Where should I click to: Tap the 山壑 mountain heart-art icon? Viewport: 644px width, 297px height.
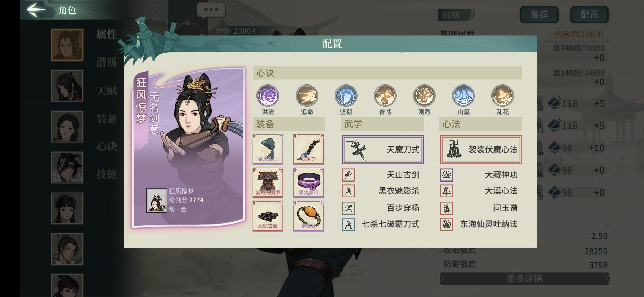[463, 95]
